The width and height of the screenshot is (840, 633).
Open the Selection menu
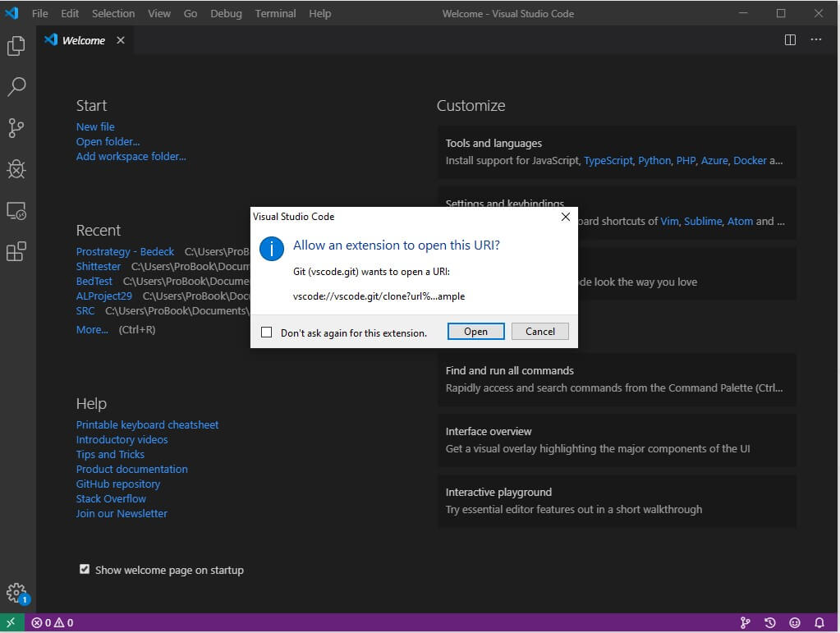pyautogui.click(x=113, y=13)
